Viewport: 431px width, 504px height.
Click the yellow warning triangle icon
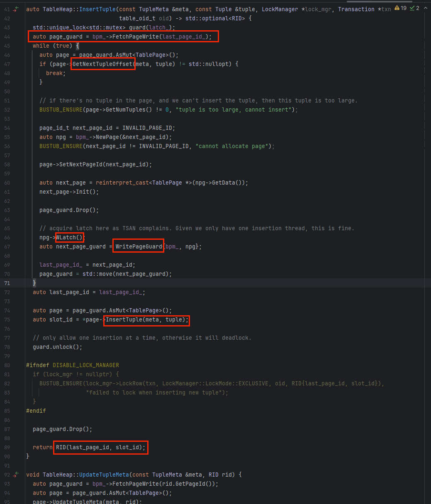click(397, 8)
